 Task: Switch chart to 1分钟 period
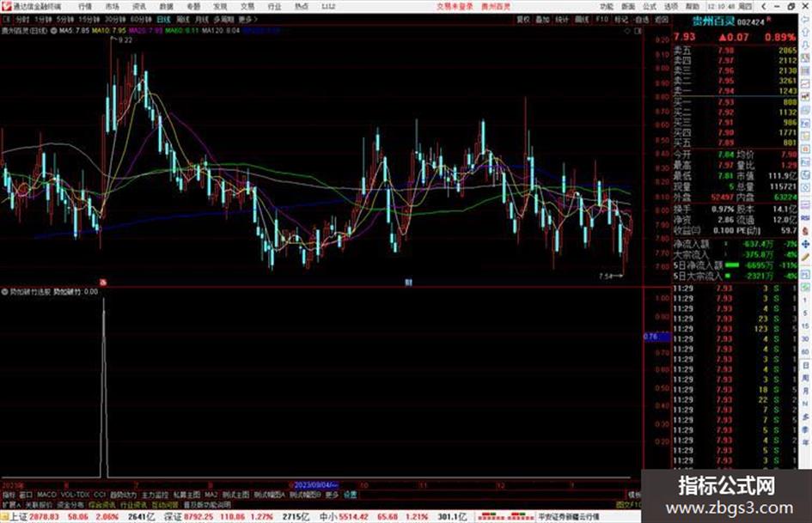(x=43, y=19)
